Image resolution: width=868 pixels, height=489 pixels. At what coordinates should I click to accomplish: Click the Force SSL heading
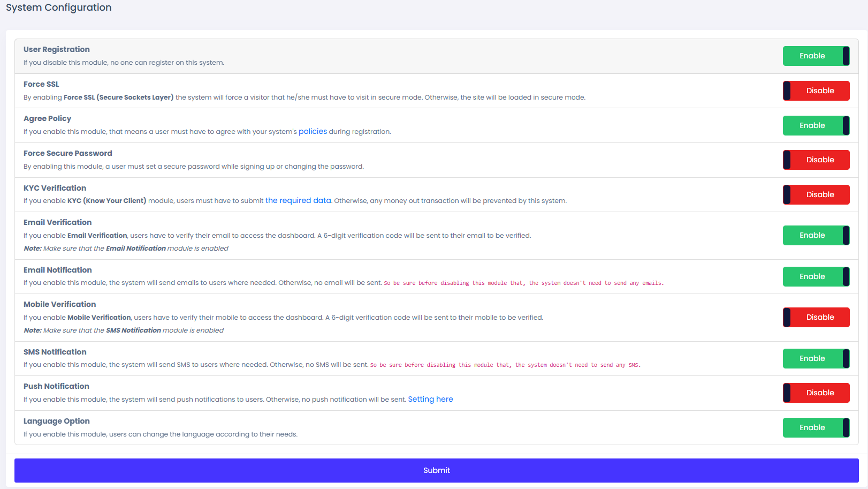coord(41,84)
